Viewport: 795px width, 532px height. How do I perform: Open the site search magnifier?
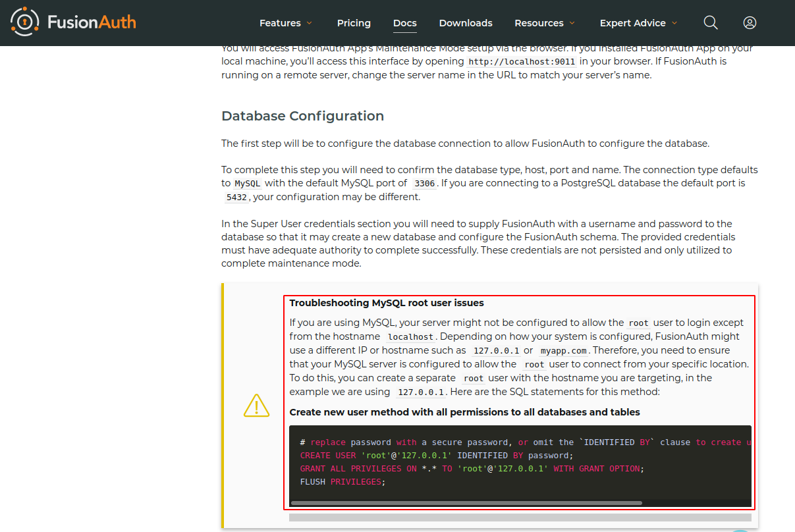pos(710,23)
